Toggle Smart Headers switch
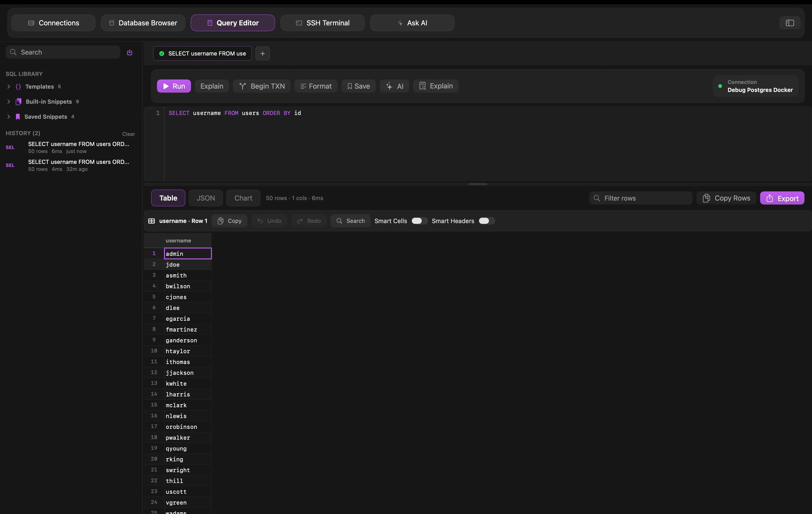812x514 pixels. (487, 221)
